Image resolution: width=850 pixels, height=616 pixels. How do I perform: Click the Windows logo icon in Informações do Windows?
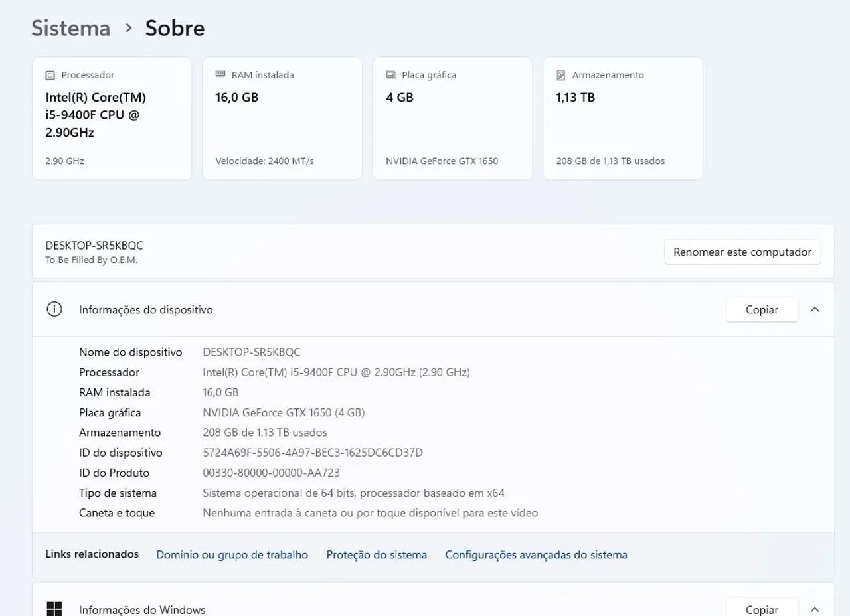pos(54,609)
